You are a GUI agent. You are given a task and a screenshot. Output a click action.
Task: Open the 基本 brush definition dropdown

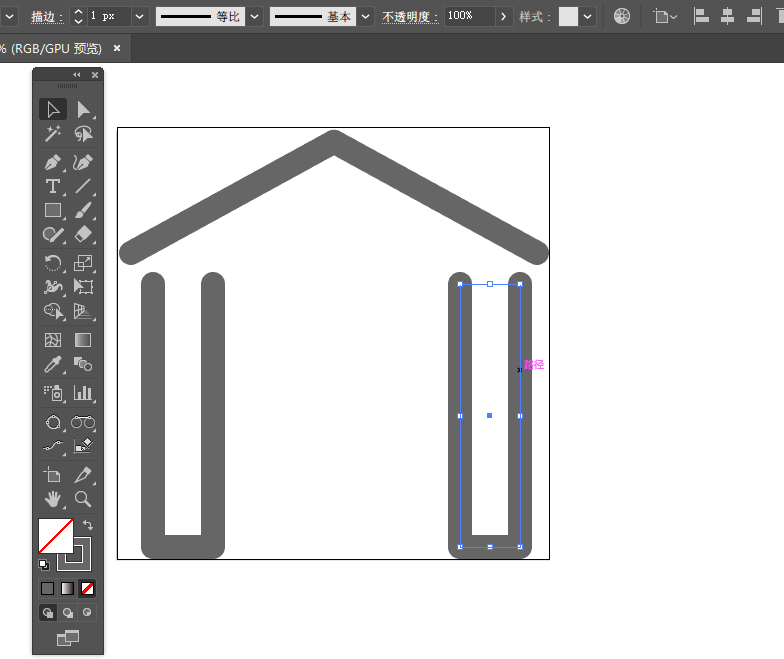pos(366,17)
